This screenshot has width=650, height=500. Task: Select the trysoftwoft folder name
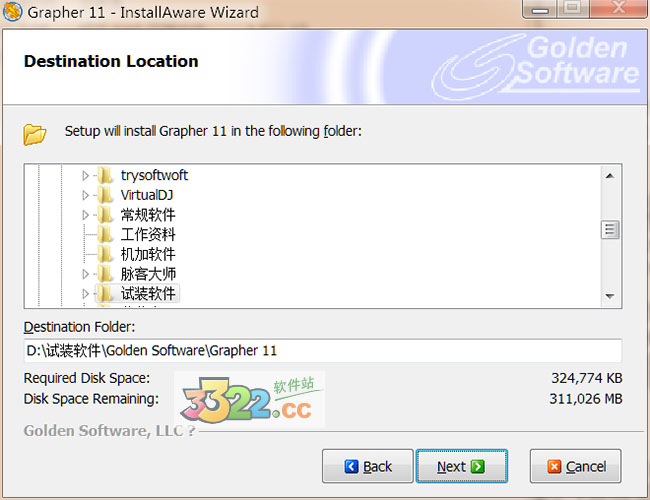coord(154,175)
